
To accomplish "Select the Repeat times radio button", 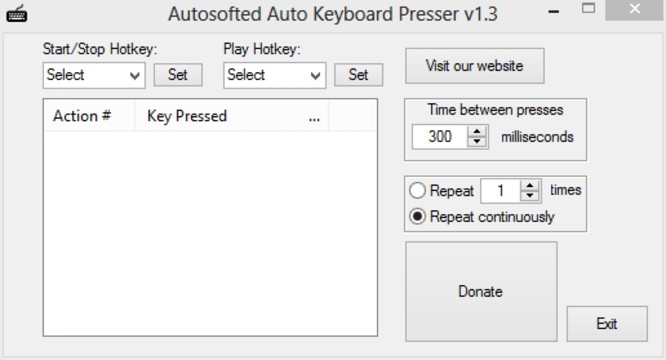I will pyautogui.click(x=417, y=191).
